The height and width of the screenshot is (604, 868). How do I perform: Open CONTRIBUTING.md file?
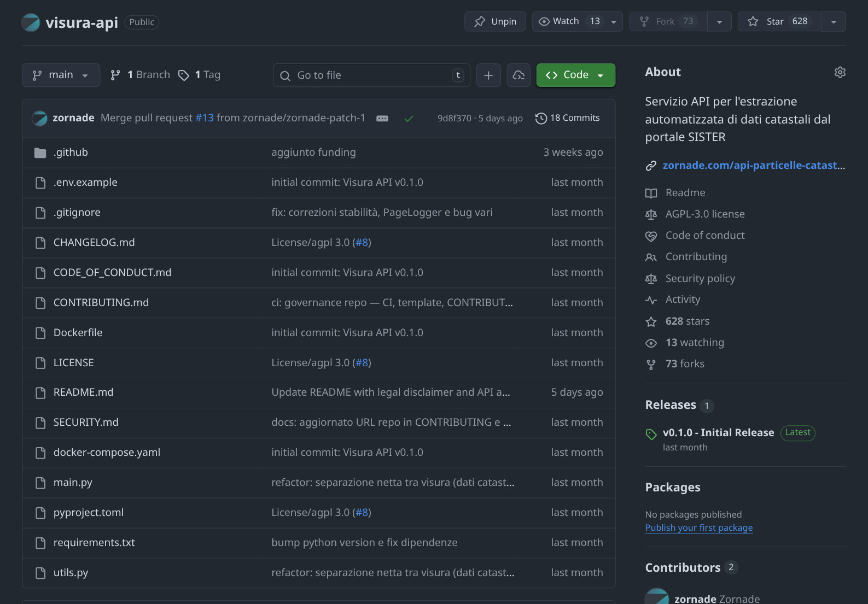[x=101, y=303]
